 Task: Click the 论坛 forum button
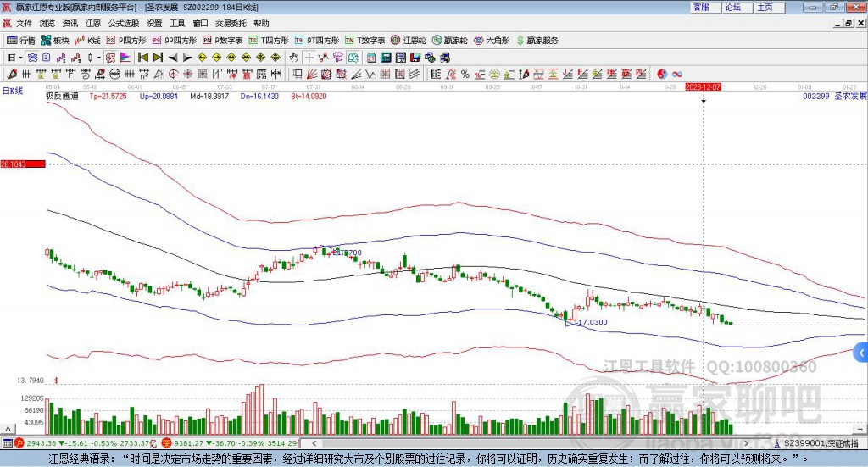(732, 7)
